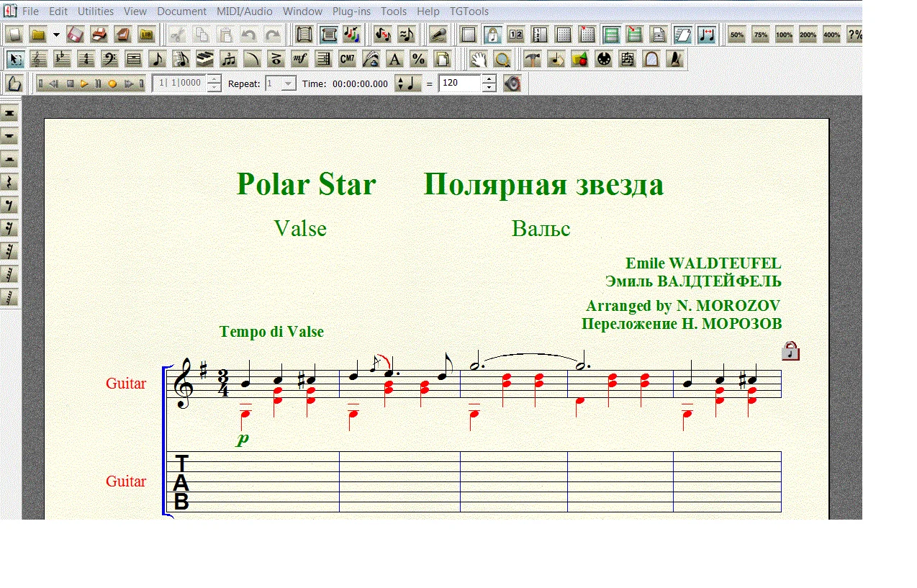The image size is (917, 588).
Task: Click the Print icon
Action: click(99, 34)
